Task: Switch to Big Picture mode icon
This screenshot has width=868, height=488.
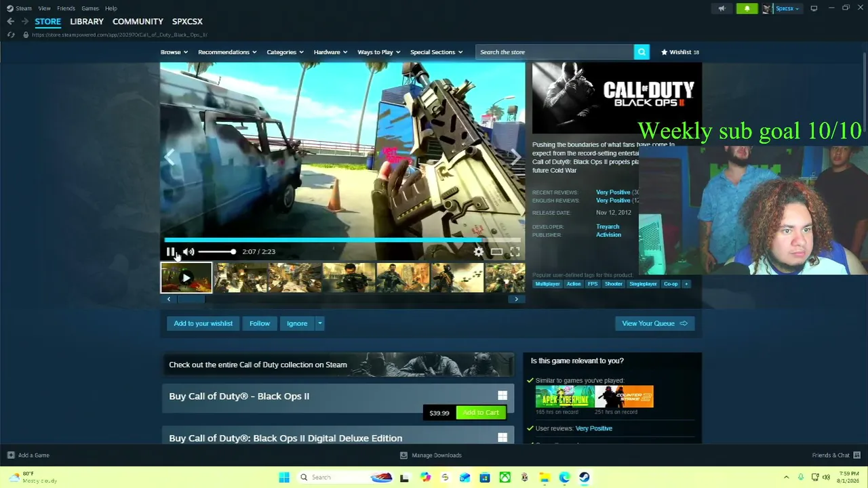Action: point(814,8)
